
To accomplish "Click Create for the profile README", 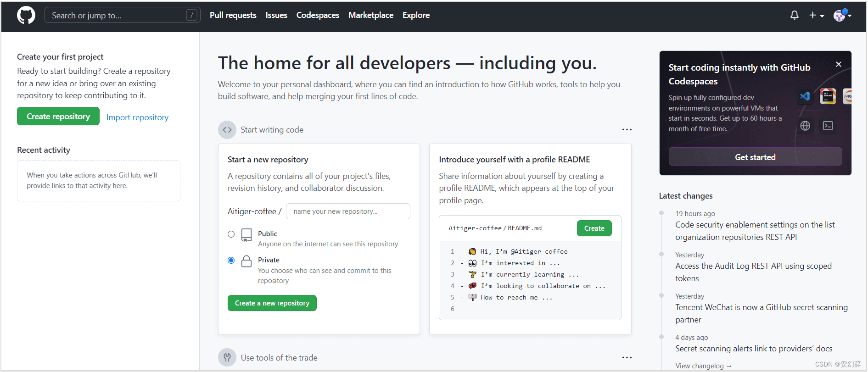I will tap(594, 228).
